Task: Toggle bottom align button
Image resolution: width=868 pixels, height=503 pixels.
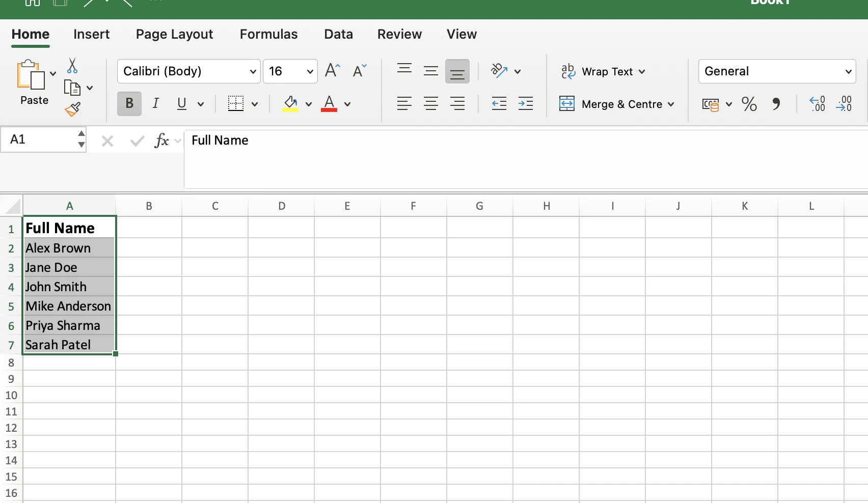Action: (457, 71)
